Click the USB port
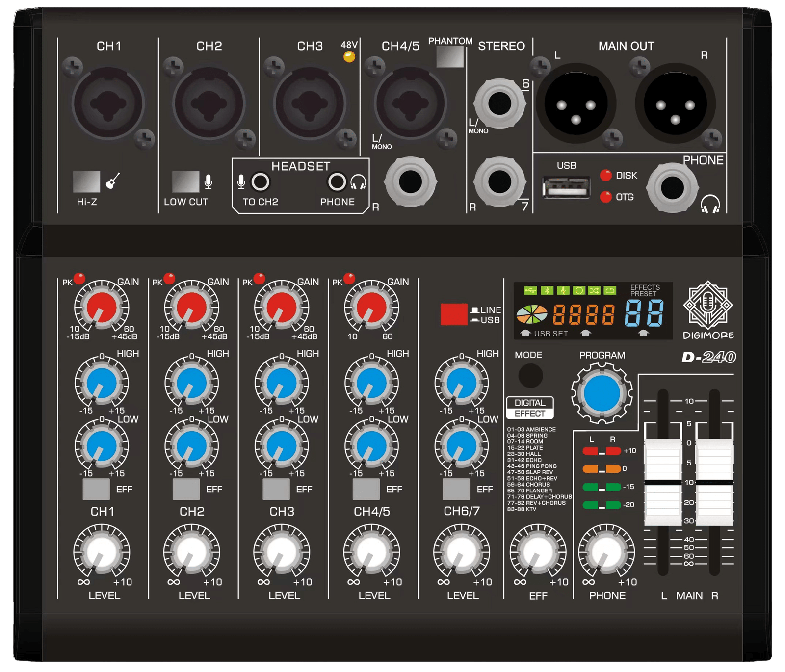The width and height of the screenshot is (785, 672). coord(566,187)
